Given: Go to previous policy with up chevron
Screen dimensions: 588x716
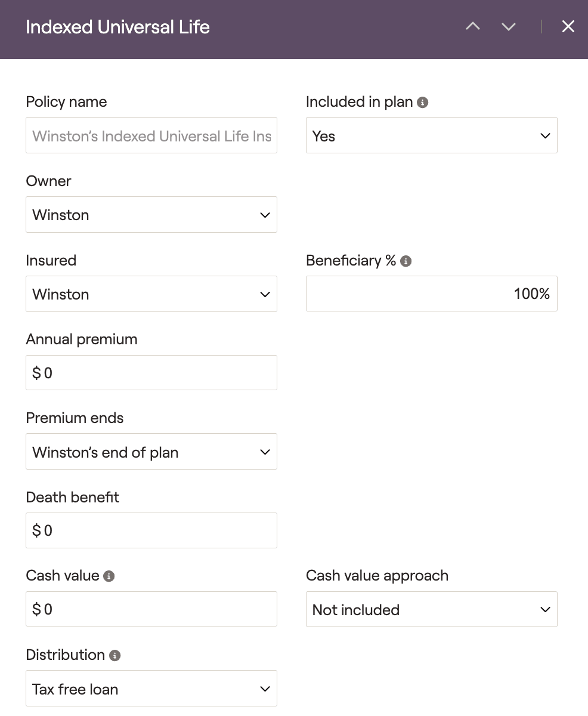Looking at the screenshot, I should pyautogui.click(x=473, y=27).
